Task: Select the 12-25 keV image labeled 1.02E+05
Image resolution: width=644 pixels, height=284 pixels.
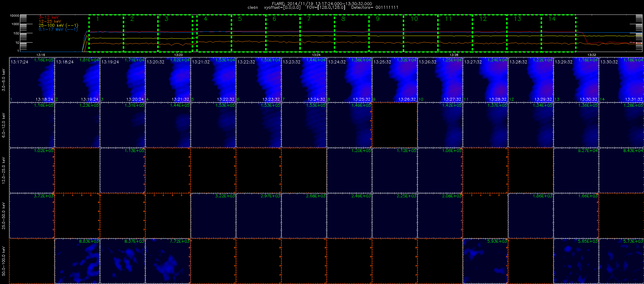Action: [32, 170]
